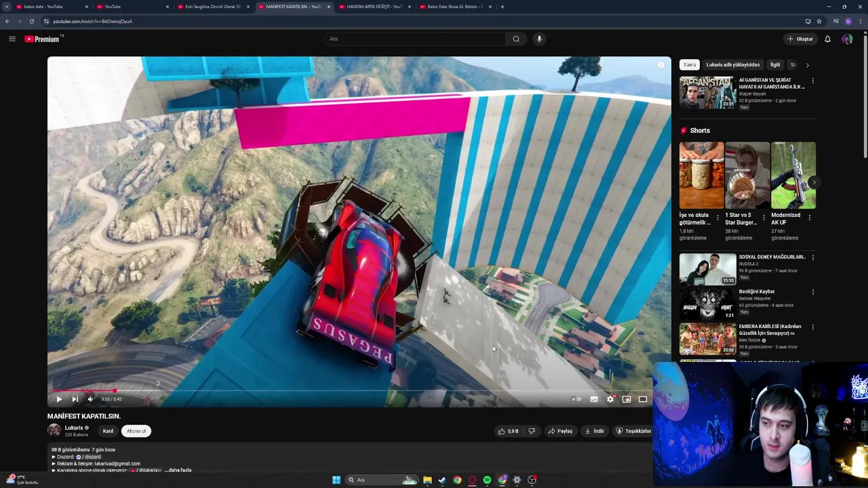
Task: Open Steam from taskbar
Action: [x=442, y=480]
